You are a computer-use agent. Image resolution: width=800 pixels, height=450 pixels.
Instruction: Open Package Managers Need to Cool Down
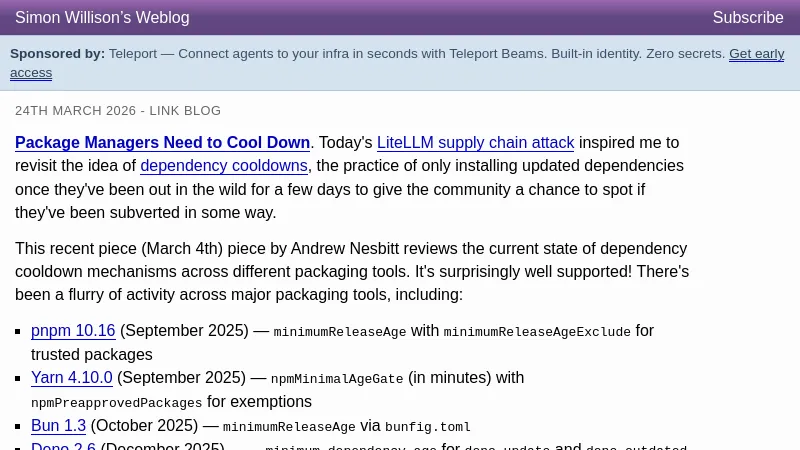(x=162, y=143)
